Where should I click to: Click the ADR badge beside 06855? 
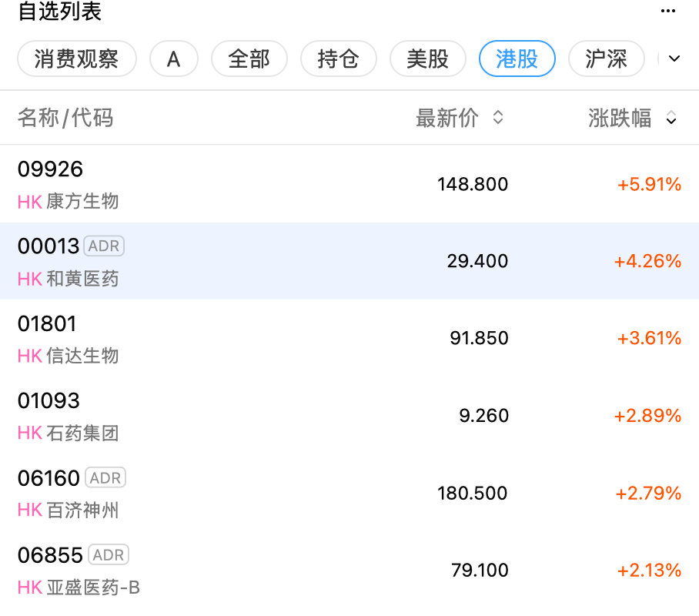(109, 555)
